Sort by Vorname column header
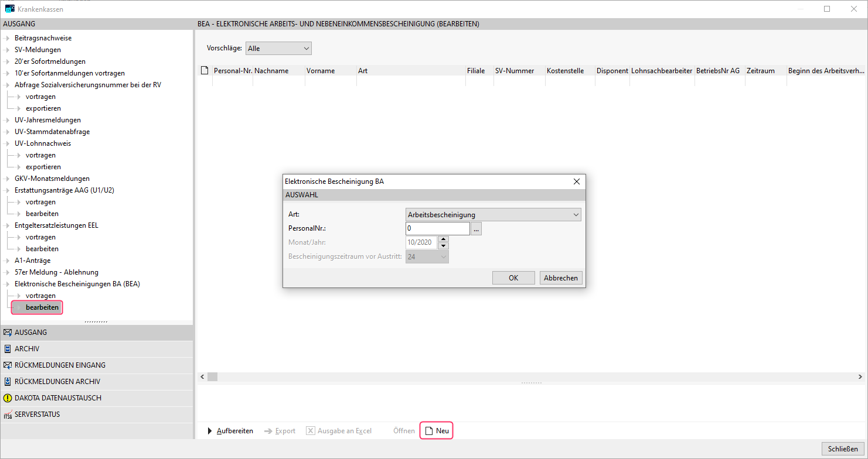 pos(331,71)
